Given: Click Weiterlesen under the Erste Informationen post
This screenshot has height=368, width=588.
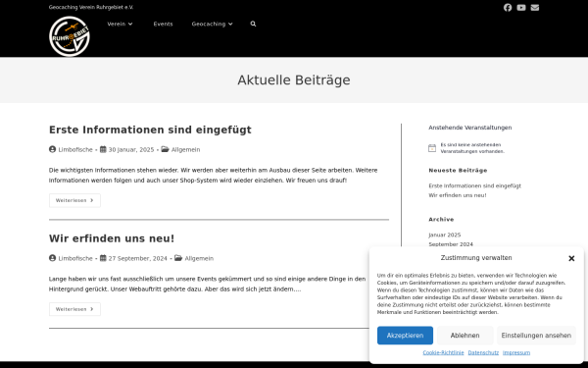Looking at the screenshot, I should [74, 200].
